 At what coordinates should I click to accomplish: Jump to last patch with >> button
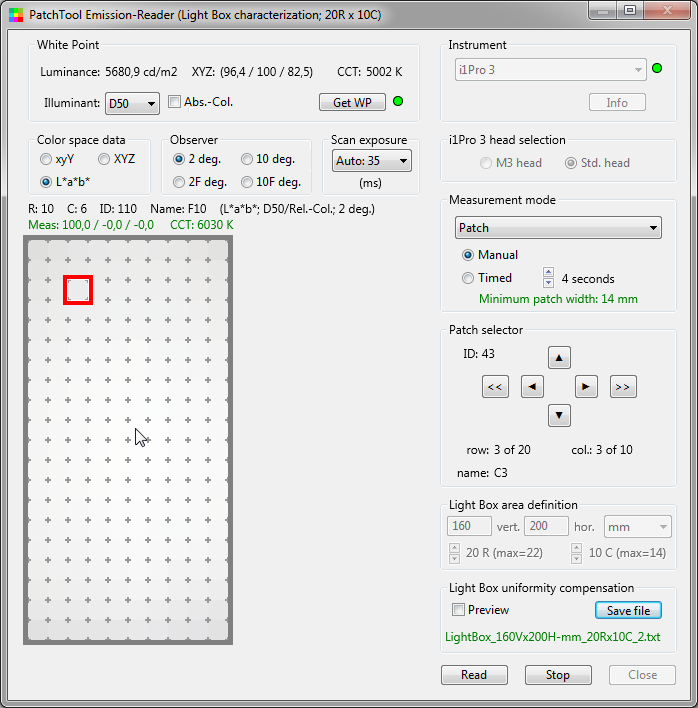click(623, 386)
